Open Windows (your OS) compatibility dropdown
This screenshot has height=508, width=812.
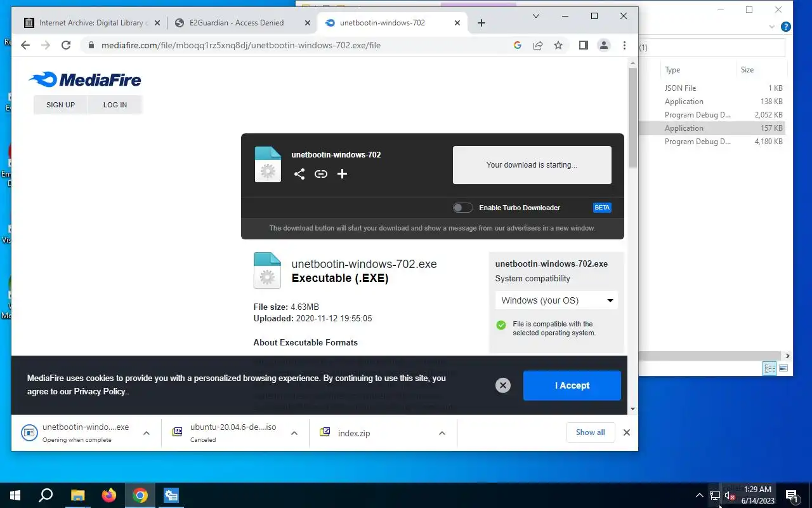point(556,300)
